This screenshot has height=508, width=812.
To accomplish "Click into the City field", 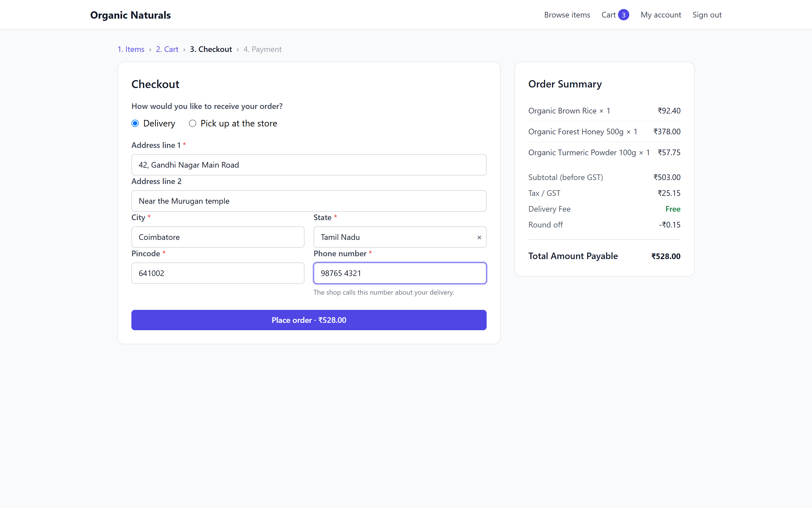I will click(218, 237).
